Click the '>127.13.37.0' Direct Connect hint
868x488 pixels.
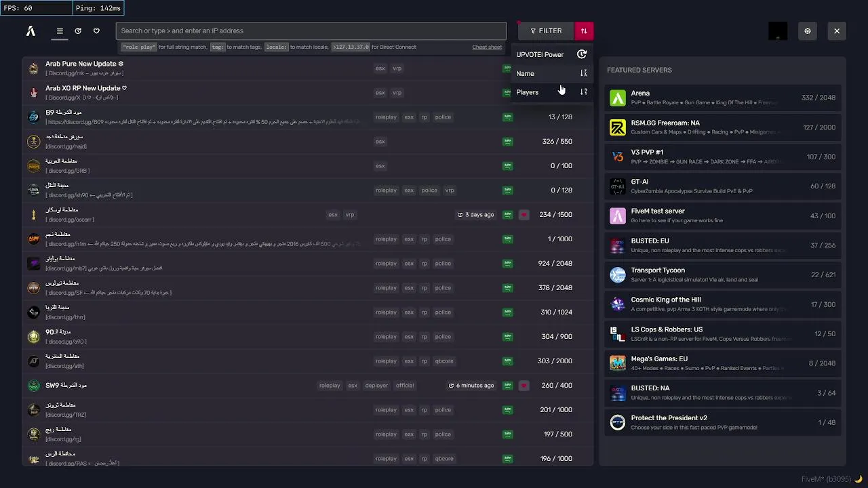tap(351, 47)
